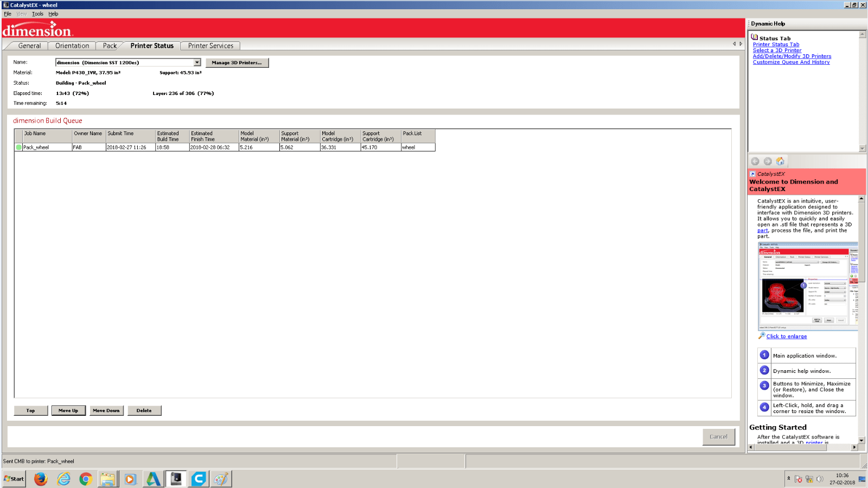The width and height of the screenshot is (868, 488).
Task: Open the File menu
Action: [8, 14]
